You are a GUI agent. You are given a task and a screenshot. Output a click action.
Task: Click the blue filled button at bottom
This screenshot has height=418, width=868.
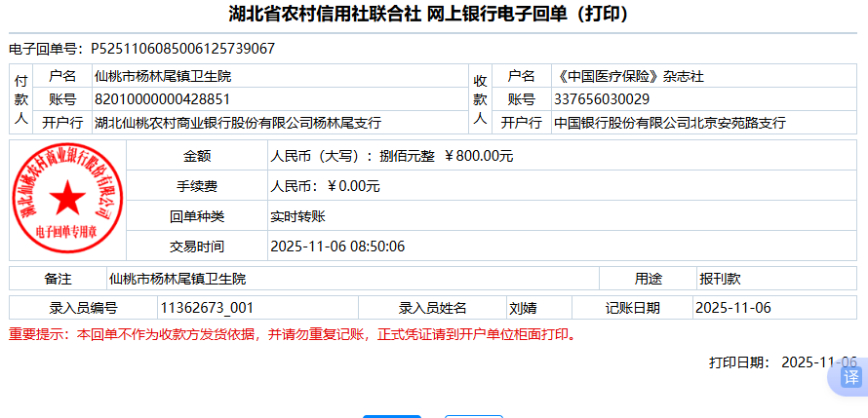pos(391,415)
